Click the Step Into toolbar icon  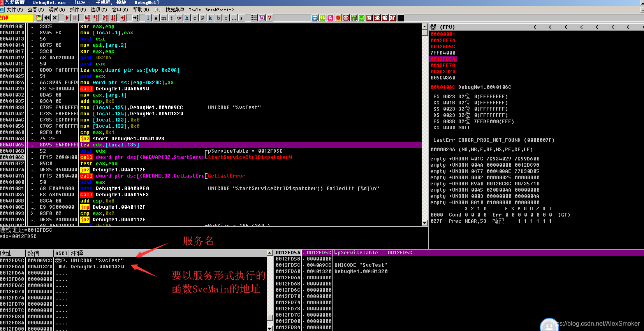click(x=87, y=18)
